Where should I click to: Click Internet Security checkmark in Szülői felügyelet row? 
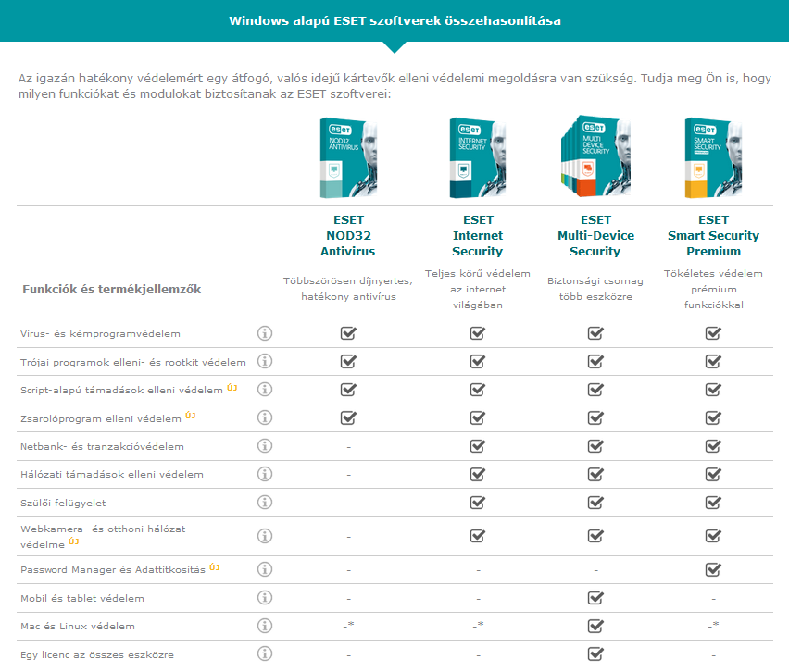(478, 503)
